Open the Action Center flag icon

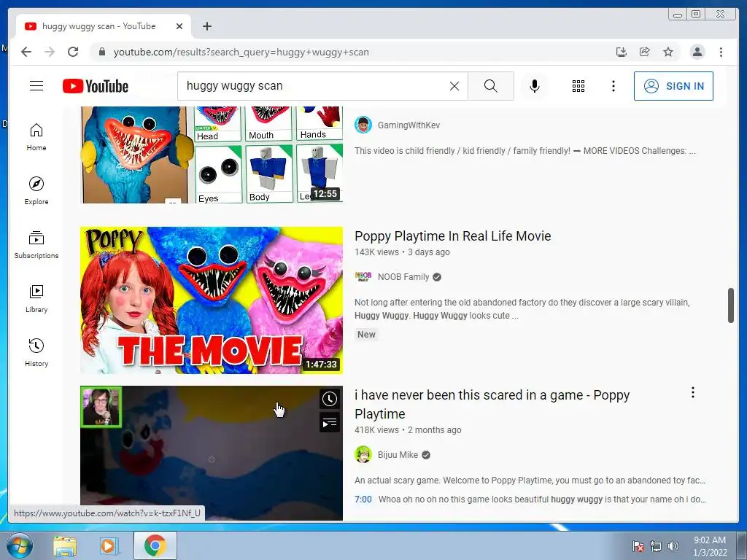[x=638, y=546]
